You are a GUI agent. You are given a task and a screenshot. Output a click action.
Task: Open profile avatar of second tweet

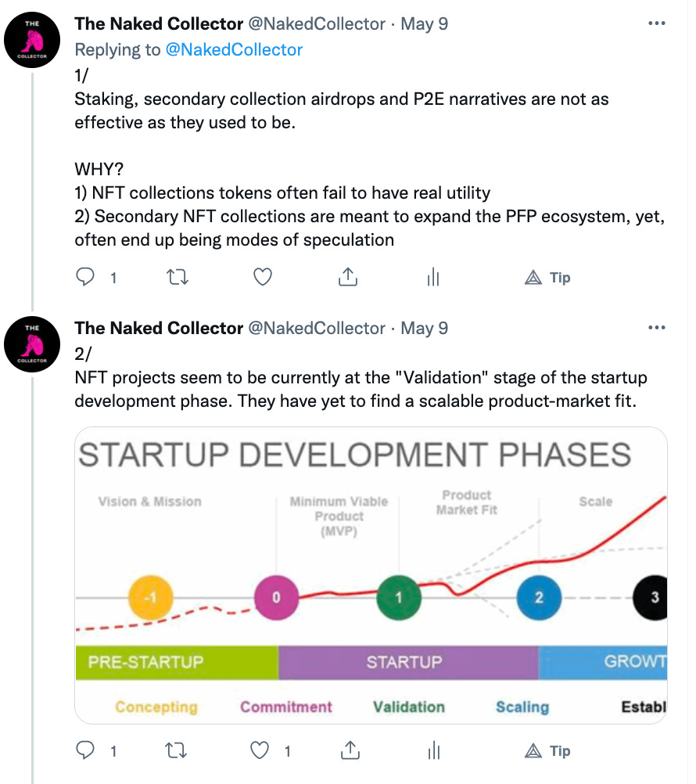click(x=32, y=344)
